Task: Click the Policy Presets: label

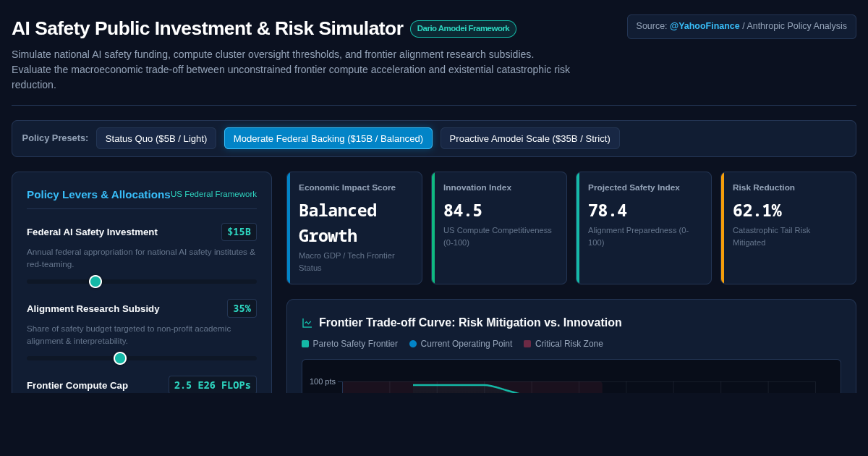Action: 55,138
